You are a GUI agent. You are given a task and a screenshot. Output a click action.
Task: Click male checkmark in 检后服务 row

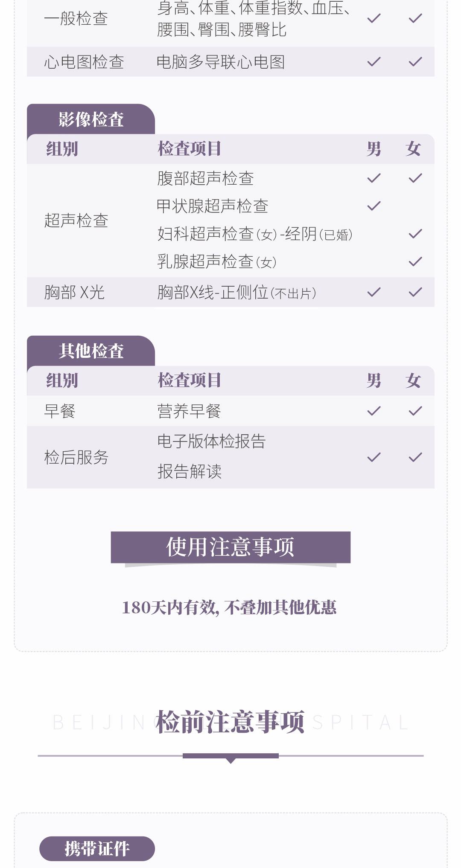(373, 457)
